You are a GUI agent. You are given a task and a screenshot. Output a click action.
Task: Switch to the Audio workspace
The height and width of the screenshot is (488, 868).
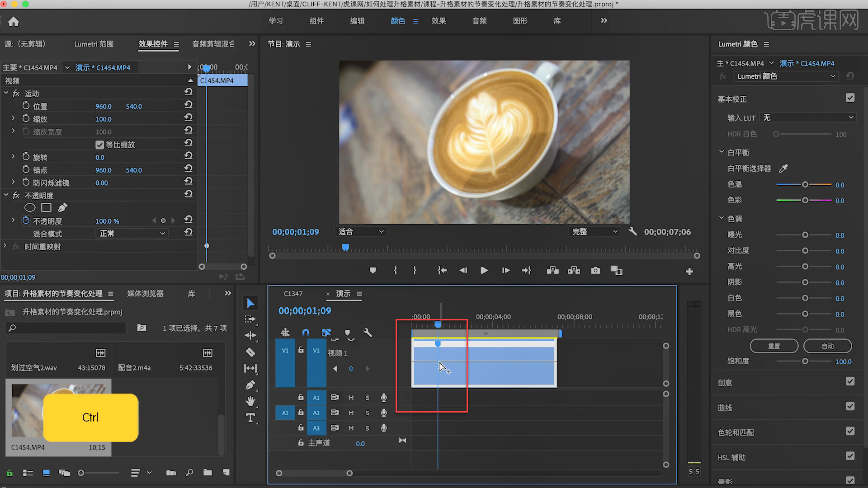click(479, 21)
